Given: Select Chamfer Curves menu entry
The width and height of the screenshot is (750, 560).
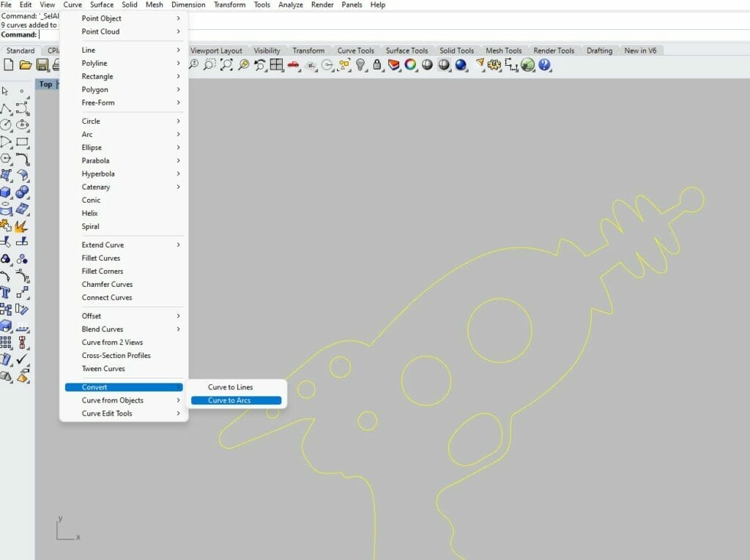Looking at the screenshot, I should (x=124, y=284).
